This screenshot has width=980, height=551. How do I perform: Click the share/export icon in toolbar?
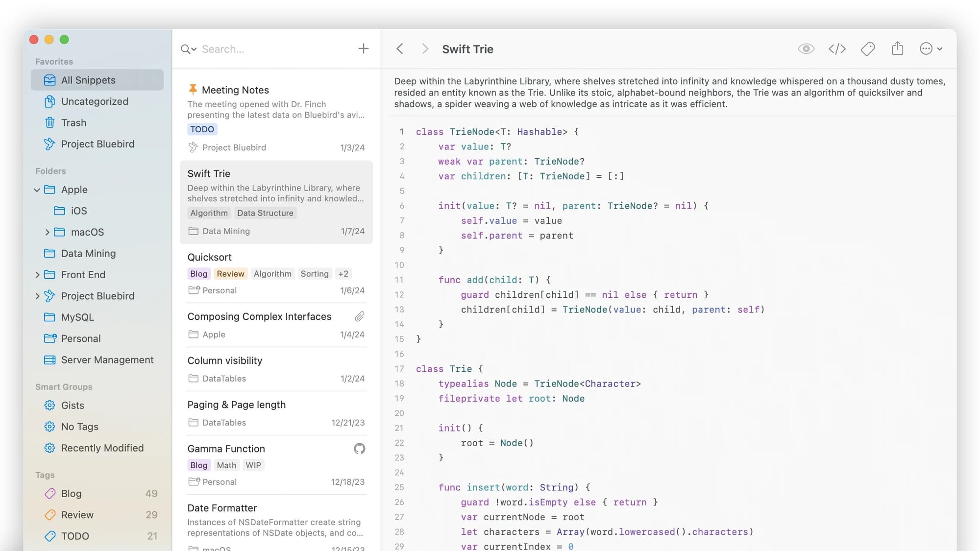898,48
